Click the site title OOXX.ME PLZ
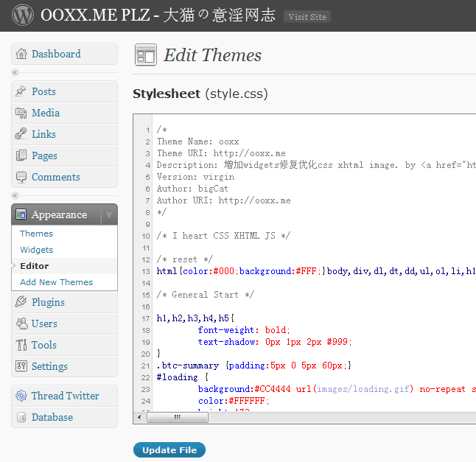The height and width of the screenshot is (462, 476). 158,15
